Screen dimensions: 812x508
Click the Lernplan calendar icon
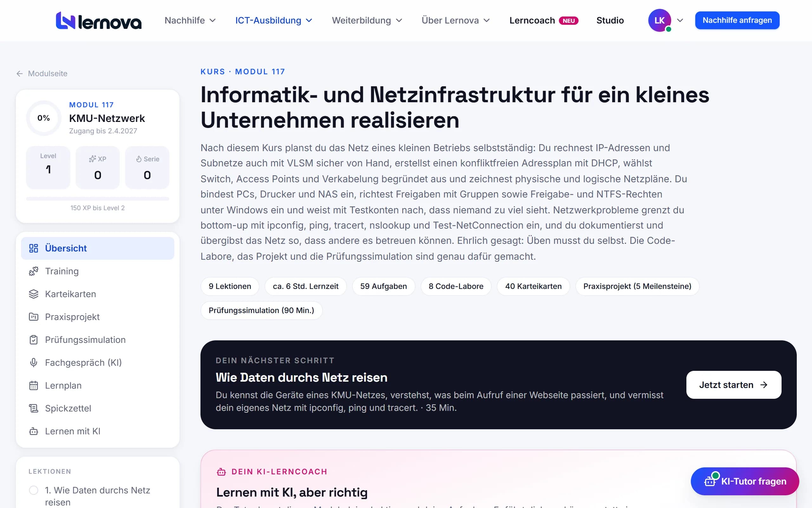click(x=34, y=385)
